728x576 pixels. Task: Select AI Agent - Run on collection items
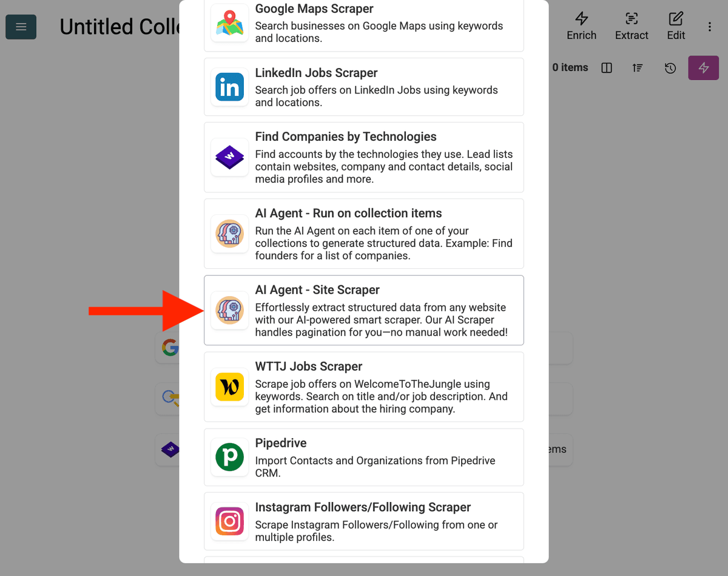pos(364,234)
